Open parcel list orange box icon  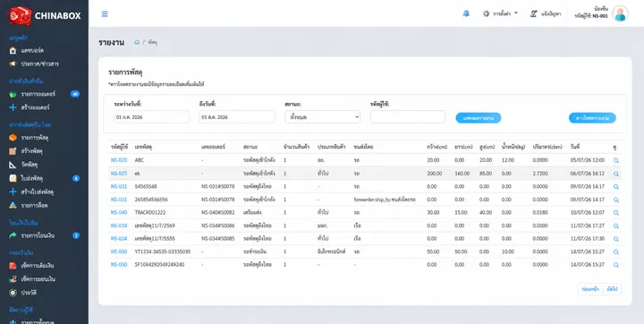pos(13,137)
